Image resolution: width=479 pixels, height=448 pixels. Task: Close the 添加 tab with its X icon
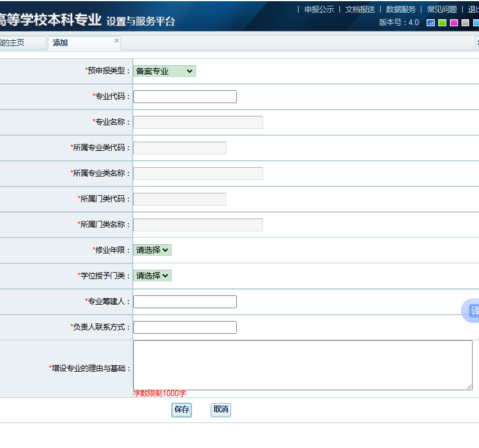(116, 41)
